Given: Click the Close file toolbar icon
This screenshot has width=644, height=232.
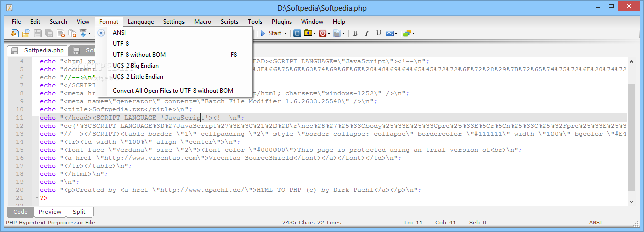Looking at the screenshot, I should 61,34.
